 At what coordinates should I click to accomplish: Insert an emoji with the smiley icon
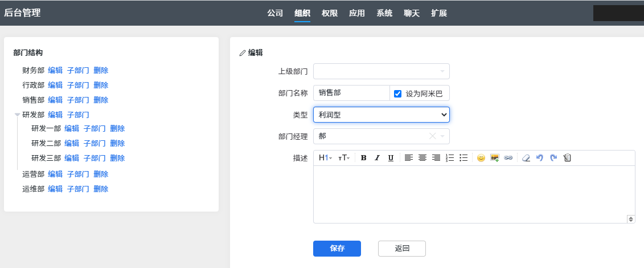click(481, 158)
